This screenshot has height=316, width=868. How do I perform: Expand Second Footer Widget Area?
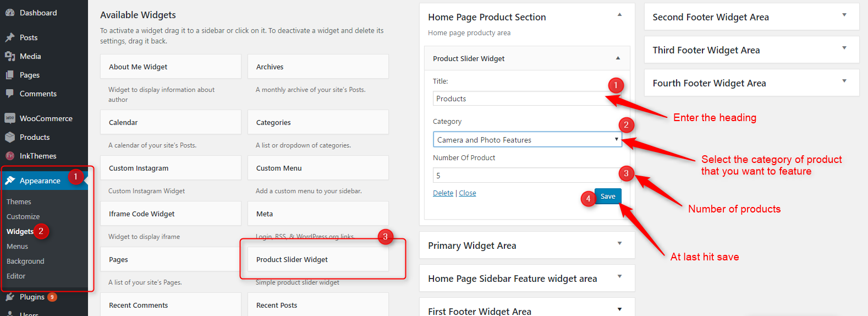(x=844, y=15)
